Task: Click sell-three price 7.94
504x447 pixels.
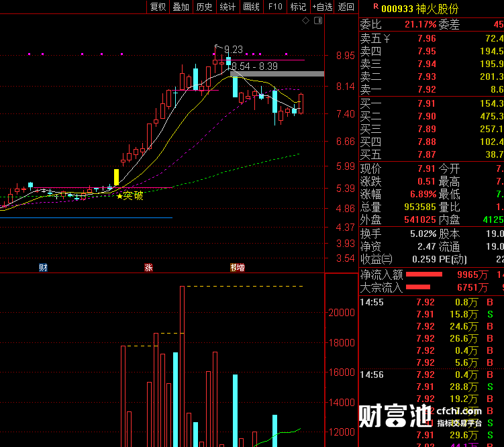Action: pos(427,64)
